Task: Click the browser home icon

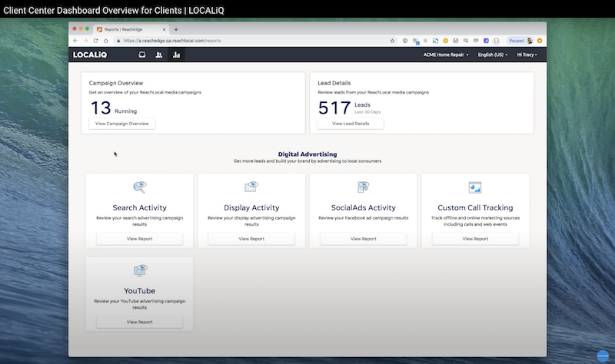Action: point(106,41)
